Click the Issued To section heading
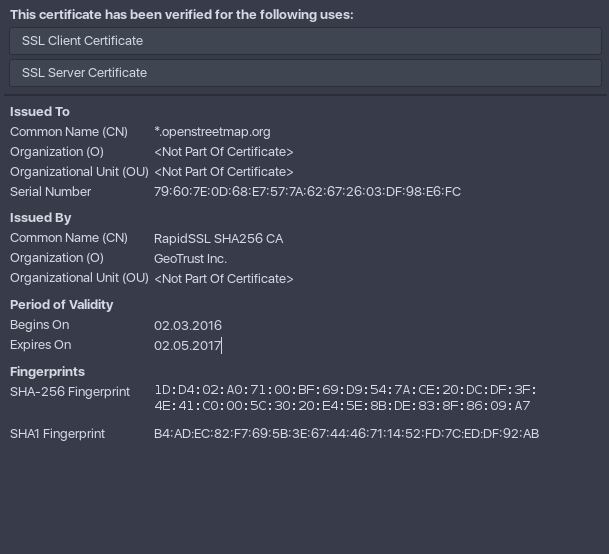Viewport: 609px width, 554px height. click(40, 112)
